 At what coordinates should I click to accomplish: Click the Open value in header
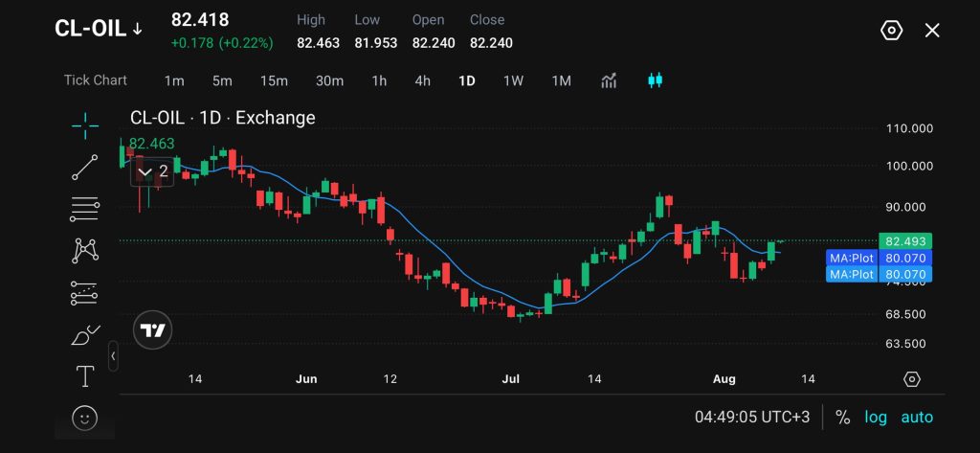[434, 43]
